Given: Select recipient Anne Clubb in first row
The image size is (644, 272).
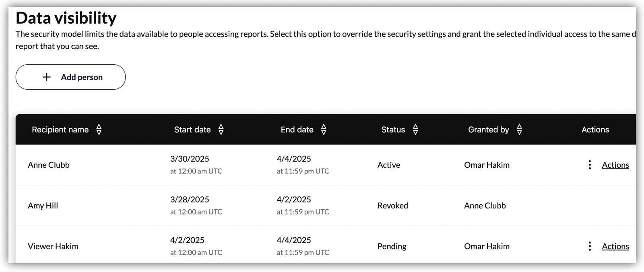Looking at the screenshot, I should [49, 165].
